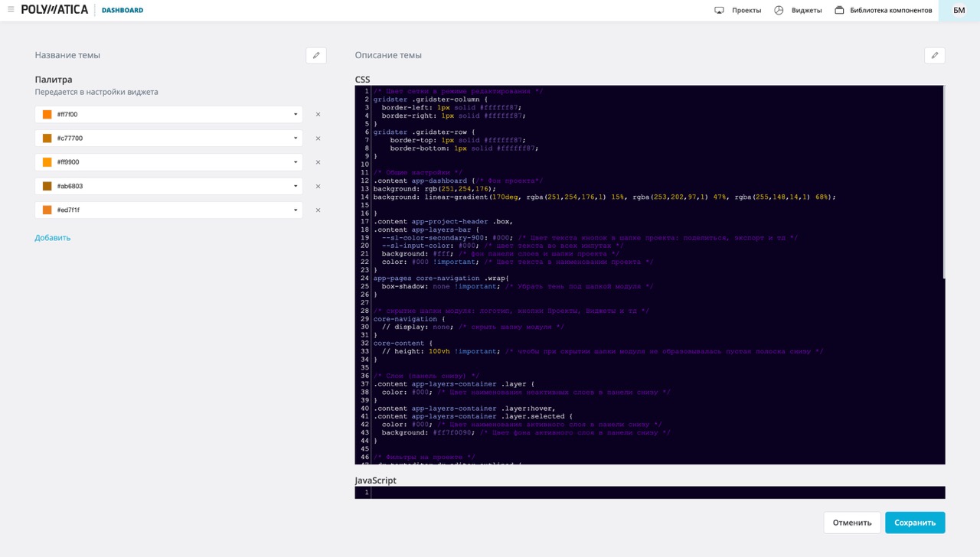Click the '#ff7f0090' background code line
This screenshot has height=557, width=980.
[x=429, y=433]
